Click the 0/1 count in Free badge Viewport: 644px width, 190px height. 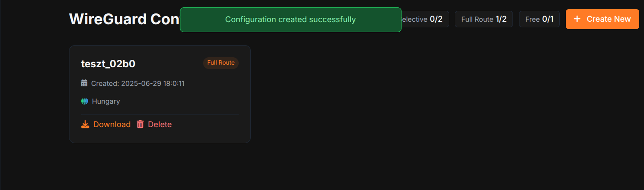(548, 19)
